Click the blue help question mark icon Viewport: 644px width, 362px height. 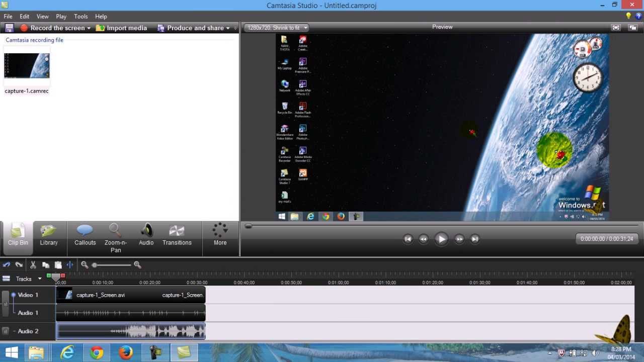[638, 17]
